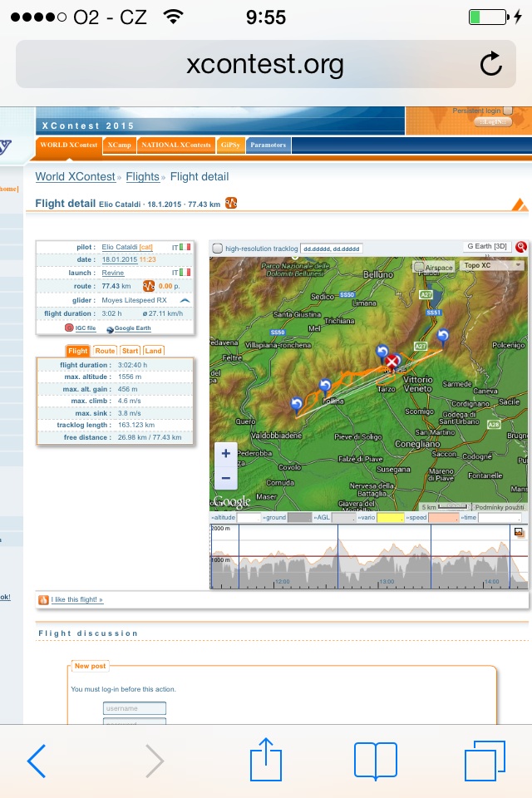Open the XCamp tab
This screenshot has width=532, height=798.
coord(119,145)
